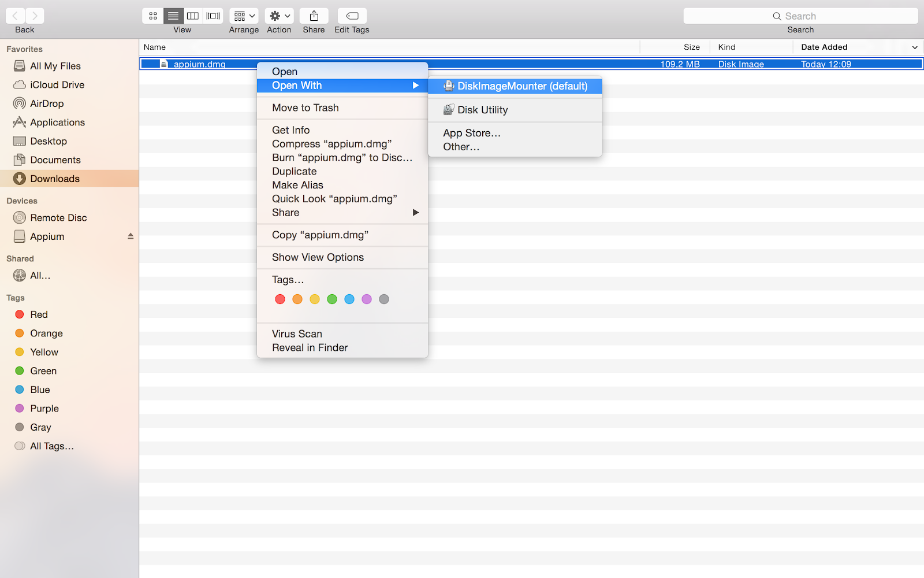This screenshot has width=924, height=578.
Task: Show files tagged Purple in sidebar
Action: pyautogui.click(x=69, y=409)
